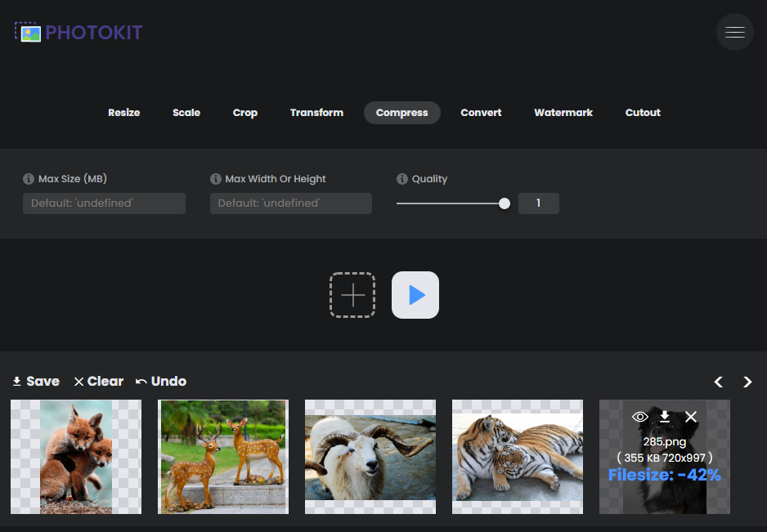Click the Quality info icon

pyautogui.click(x=402, y=179)
